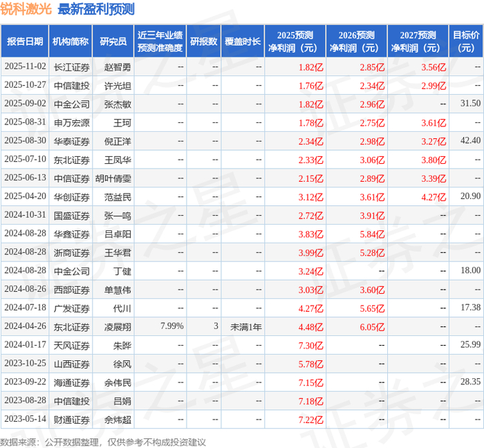Viewport: 484px width, 448px height.
Task: Click target price 20.90
Action: [470, 196]
